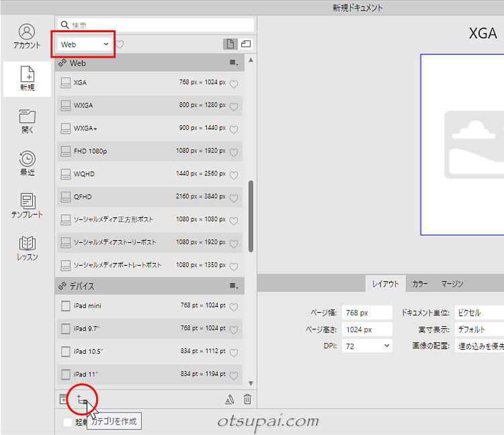Favorite the XGA preset with heart

click(x=234, y=84)
